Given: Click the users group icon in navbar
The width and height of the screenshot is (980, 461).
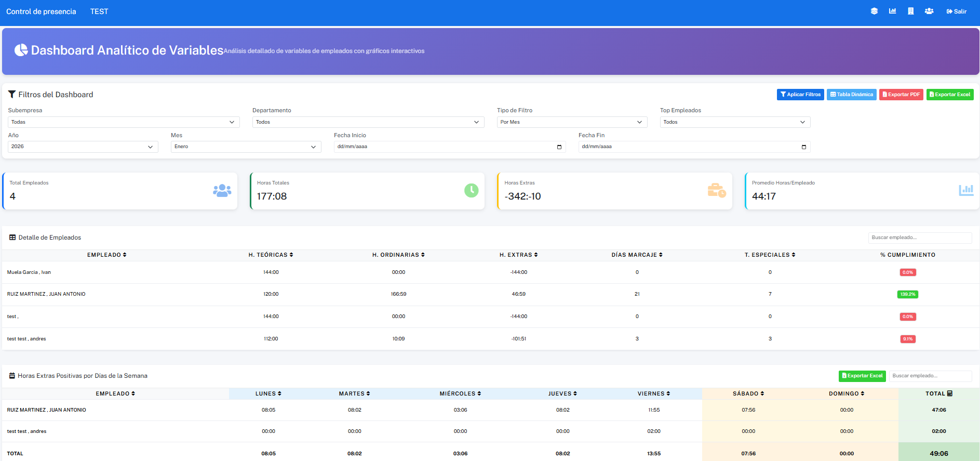Looking at the screenshot, I should [x=929, y=11].
